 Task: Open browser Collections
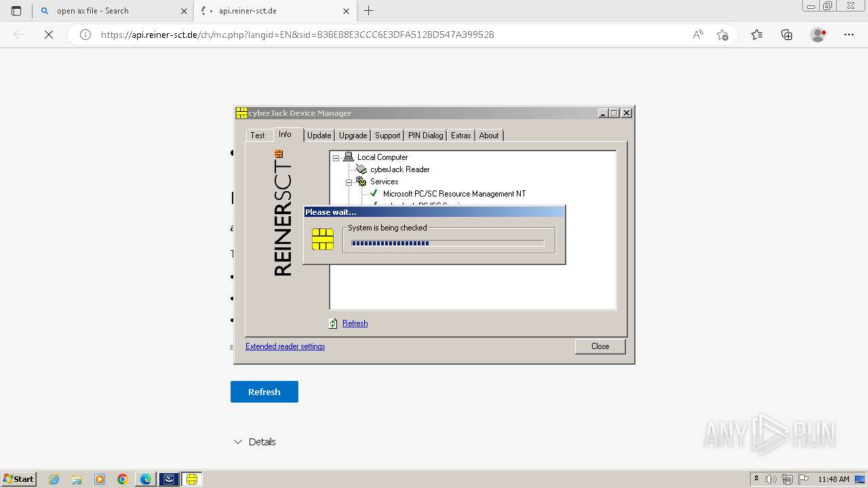tap(787, 35)
